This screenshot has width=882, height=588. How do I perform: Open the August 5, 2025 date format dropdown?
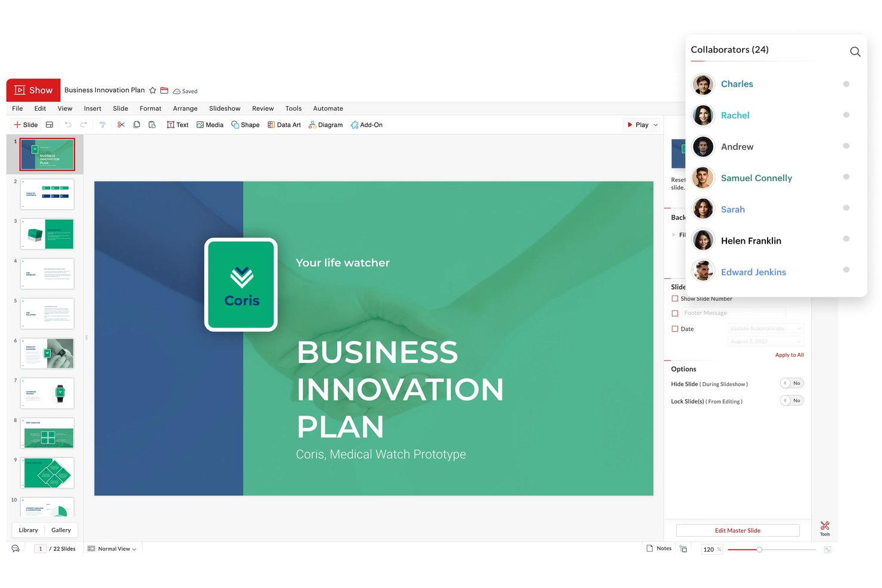766,341
